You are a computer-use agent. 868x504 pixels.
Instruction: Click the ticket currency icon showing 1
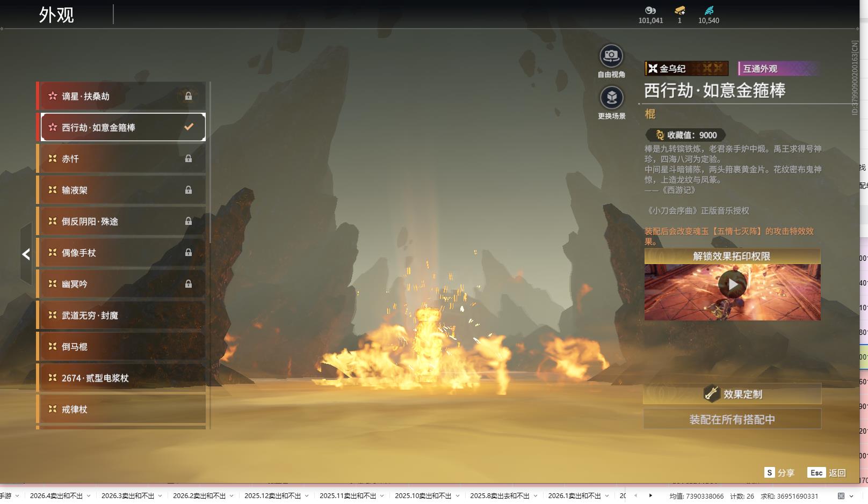(679, 10)
